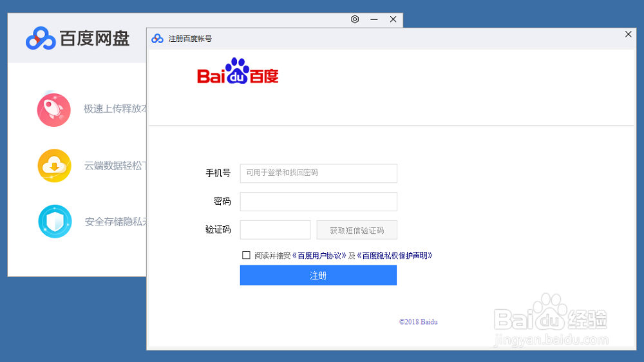Close the Baidu Netdisk window
Viewport: 644px width, 362px height.
click(393, 19)
